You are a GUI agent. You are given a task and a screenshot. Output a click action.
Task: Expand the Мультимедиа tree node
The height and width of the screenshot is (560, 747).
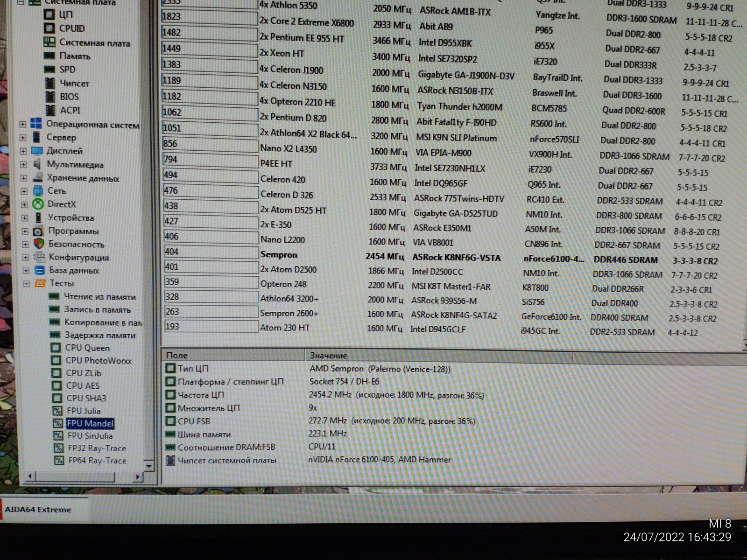click(x=23, y=165)
